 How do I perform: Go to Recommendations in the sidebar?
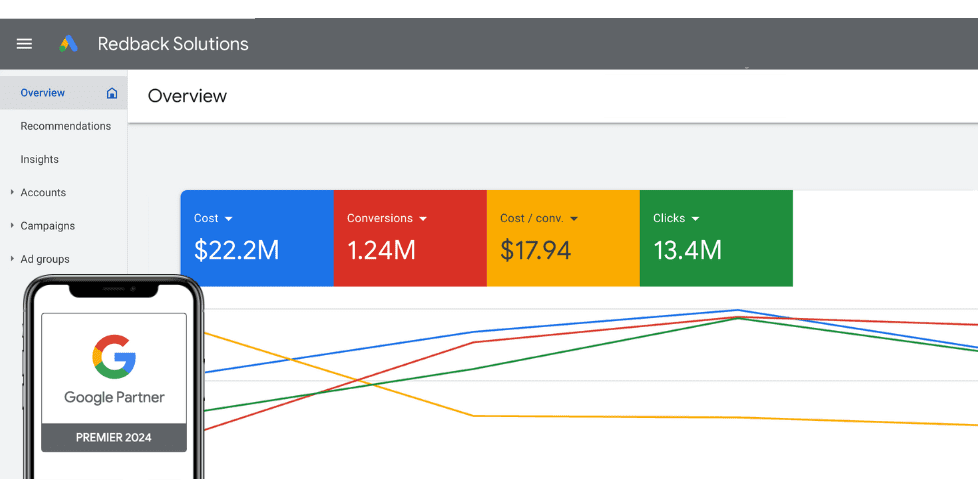(x=66, y=126)
